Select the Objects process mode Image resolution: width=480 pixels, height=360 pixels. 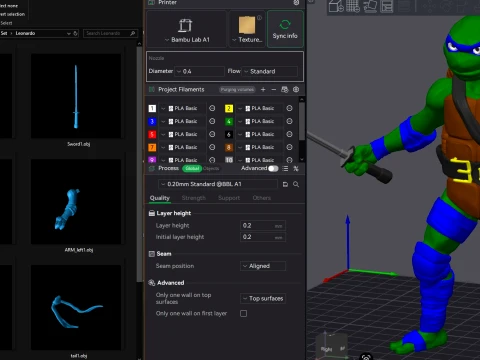tap(211, 169)
